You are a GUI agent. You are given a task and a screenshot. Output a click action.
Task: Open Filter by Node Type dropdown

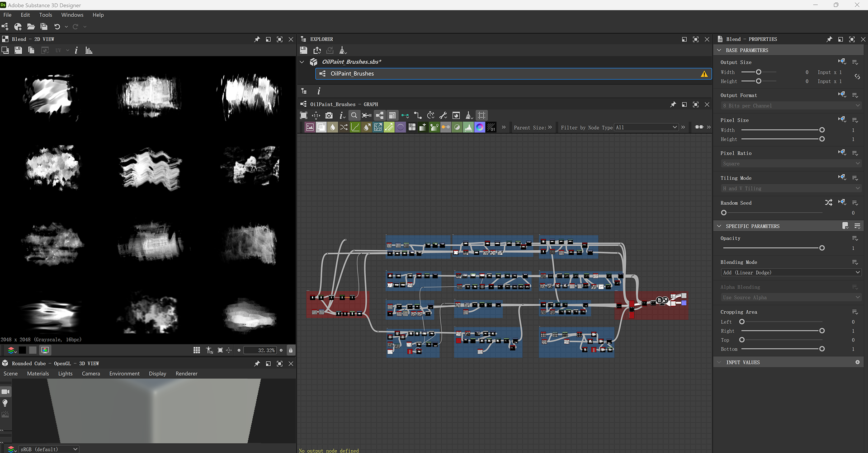tap(646, 127)
